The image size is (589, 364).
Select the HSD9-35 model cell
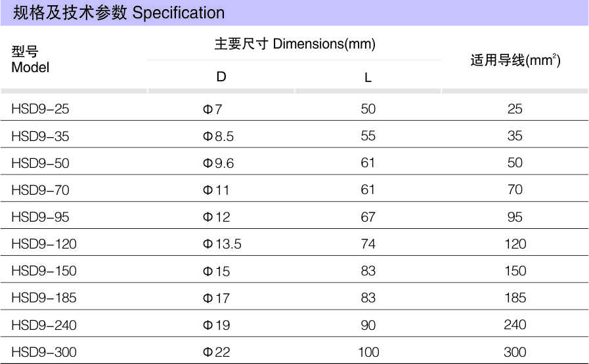pyautogui.click(x=40, y=136)
